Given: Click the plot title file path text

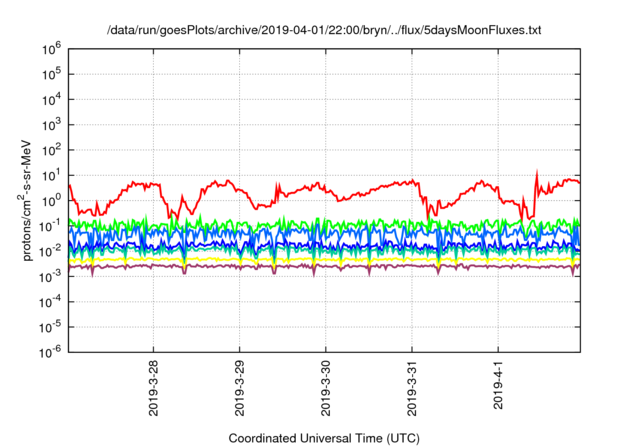Looking at the screenshot, I should pyautogui.click(x=324, y=30).
